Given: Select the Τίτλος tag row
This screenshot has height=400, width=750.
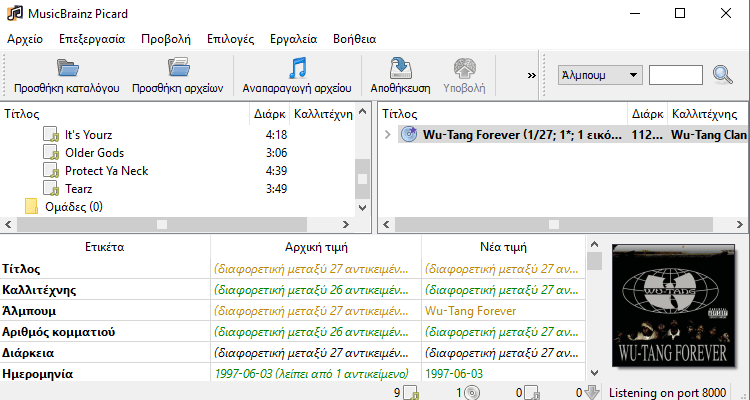Looking at the screenshot, I should (293, 268).
